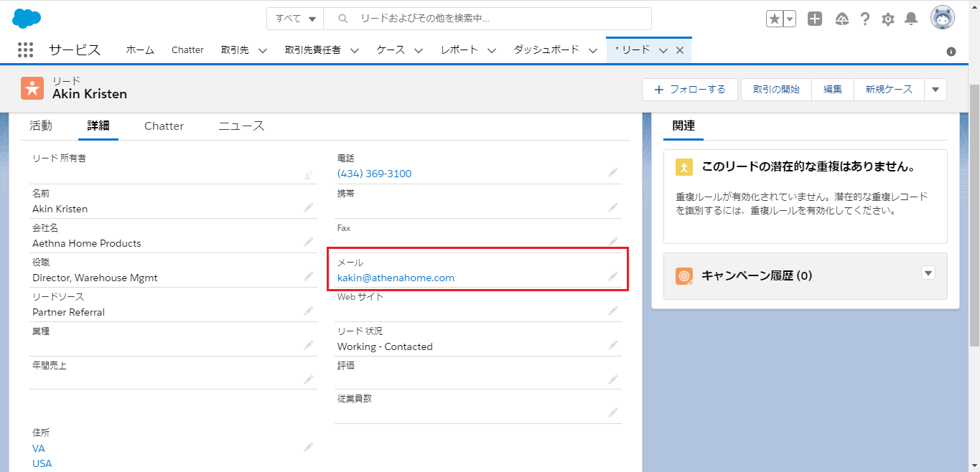The height and width of the screenshot is (472, 980).
Task: Open the VA address link
Action: pos(39,448)
